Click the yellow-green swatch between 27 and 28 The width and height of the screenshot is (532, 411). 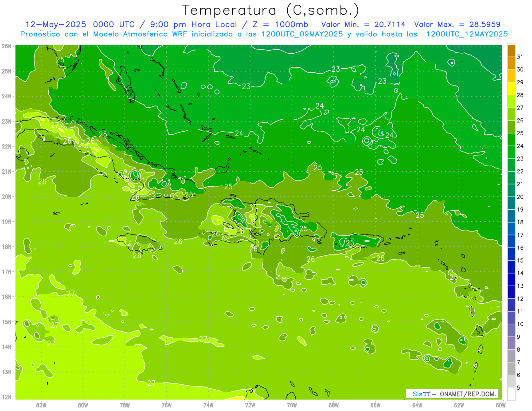511,102
